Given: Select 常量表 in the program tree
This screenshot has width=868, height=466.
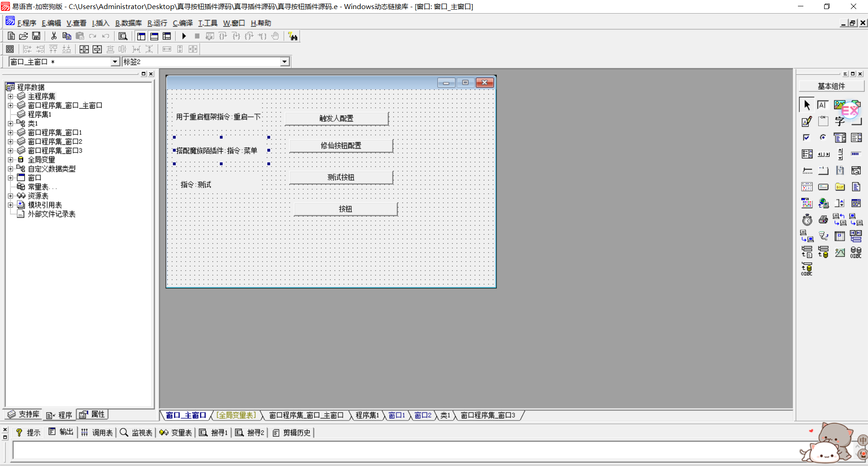Looking at the screenshot, I should click(38, 187).
